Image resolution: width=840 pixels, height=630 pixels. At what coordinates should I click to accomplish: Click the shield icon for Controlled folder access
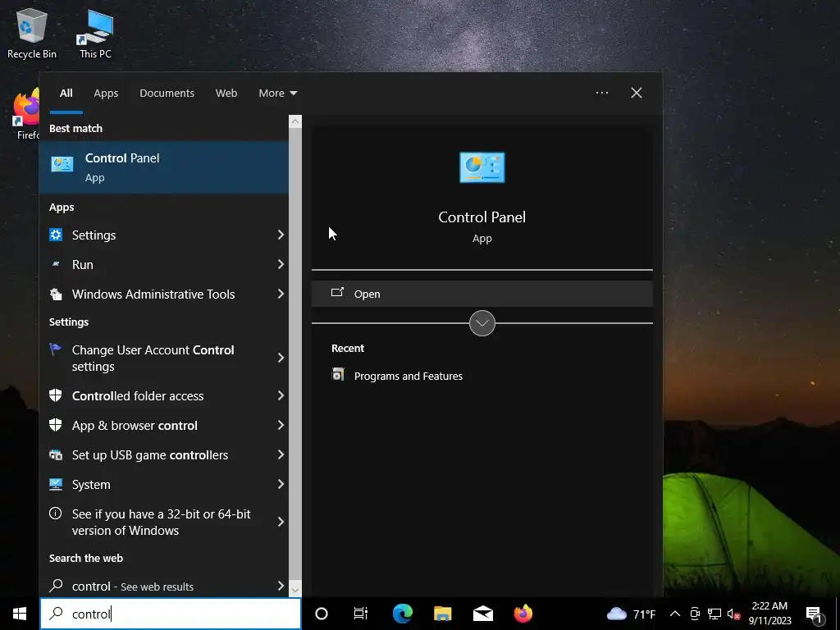tap(56, 395)
